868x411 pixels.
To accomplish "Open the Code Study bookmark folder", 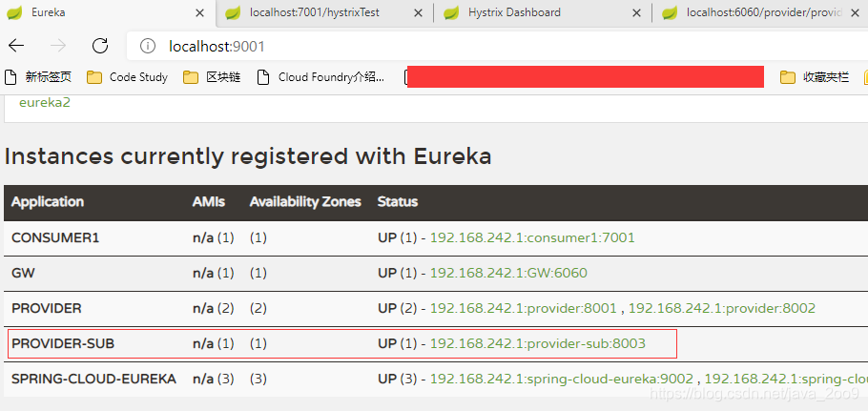I will point(127,77).
